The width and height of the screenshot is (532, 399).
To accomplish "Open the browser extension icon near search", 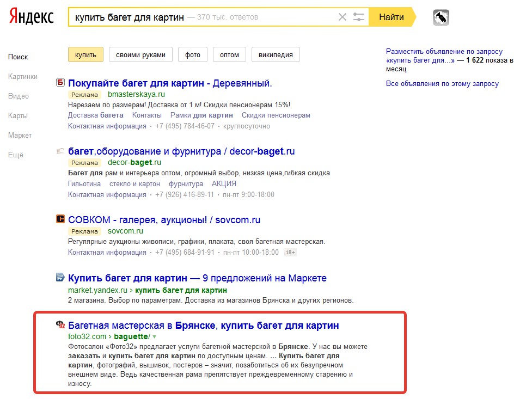I will coord(441,17).
